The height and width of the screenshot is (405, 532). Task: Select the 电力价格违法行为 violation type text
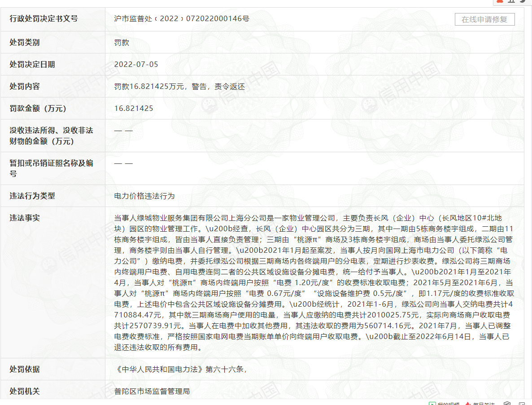click(x=144, y=196)
